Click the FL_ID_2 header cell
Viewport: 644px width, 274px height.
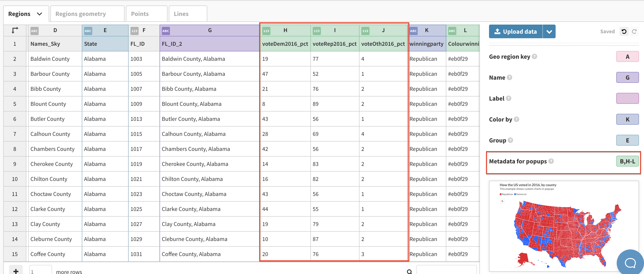tap(210, 44)
